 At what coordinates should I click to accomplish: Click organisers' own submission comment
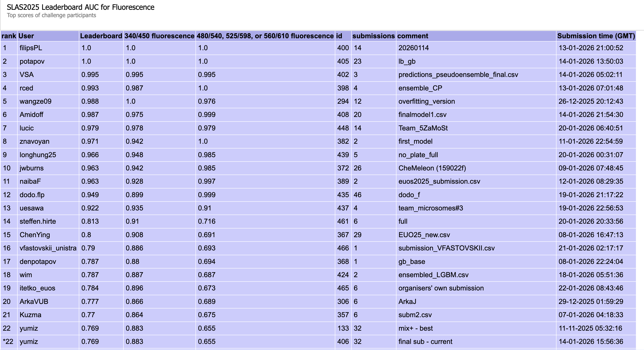coord(441,288)
